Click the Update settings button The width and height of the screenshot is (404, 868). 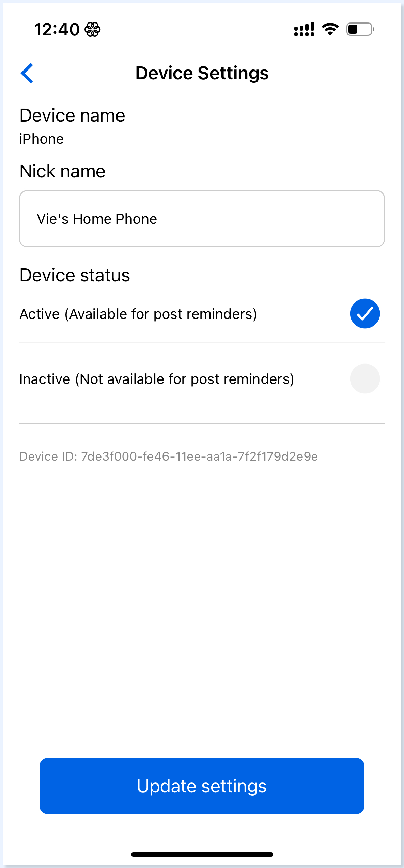[x=202, y=786]
